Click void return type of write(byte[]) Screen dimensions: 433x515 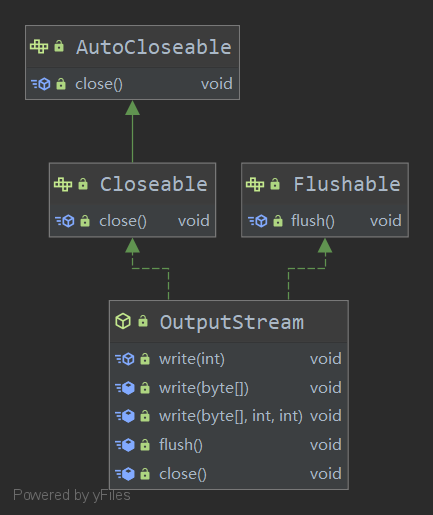[x=326, y=388]
